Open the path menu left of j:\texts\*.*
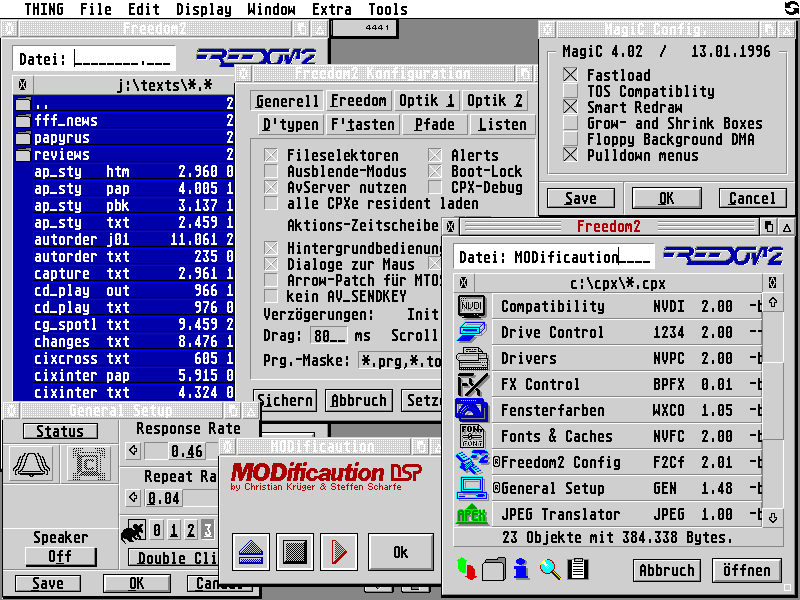 pos(22,85)
